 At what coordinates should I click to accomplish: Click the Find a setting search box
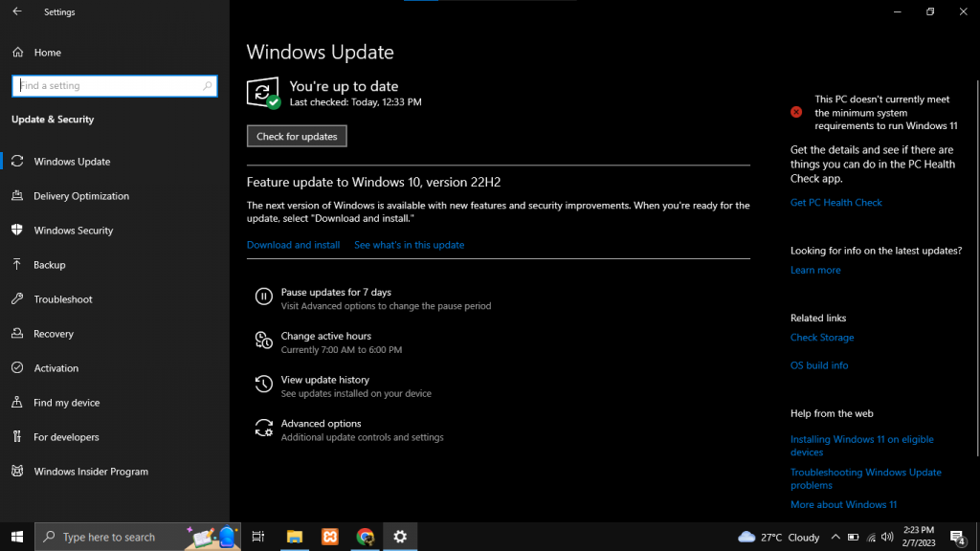[115, 85]
